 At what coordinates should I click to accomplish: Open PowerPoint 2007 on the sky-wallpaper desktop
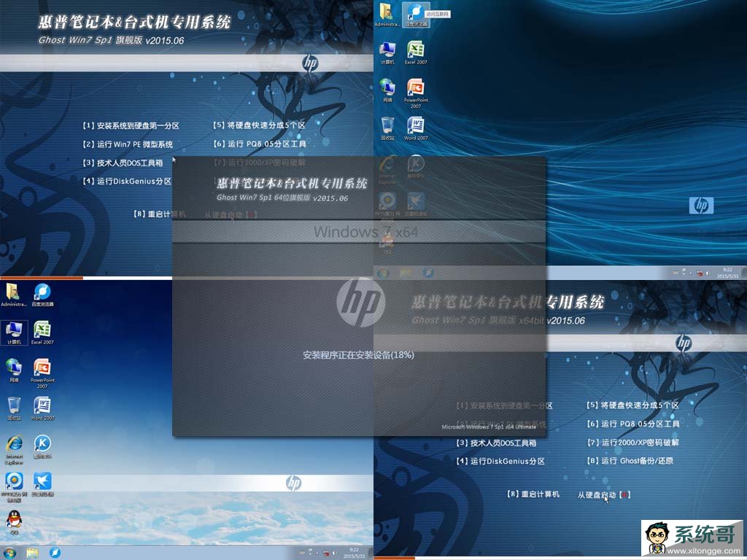[x=42, y=373]
